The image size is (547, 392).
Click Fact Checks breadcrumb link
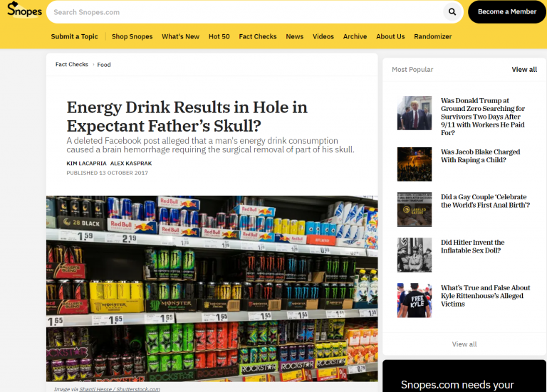pyautogui.click(x=71, y=65)
